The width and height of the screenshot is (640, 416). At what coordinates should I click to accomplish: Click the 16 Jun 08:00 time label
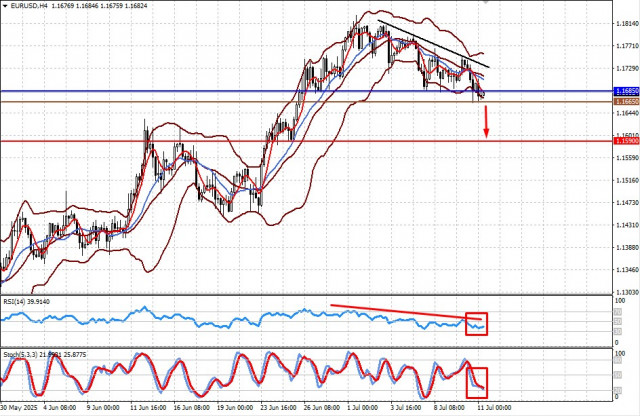click(191, 407)
